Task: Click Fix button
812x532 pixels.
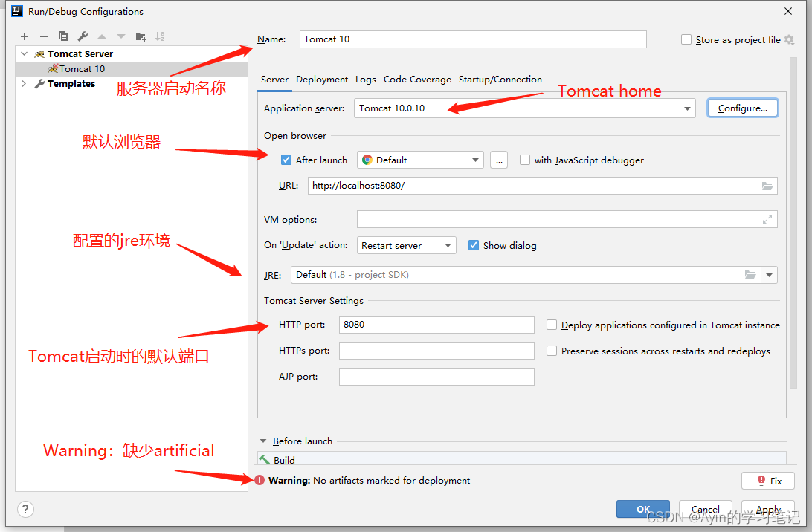Action: pyautogui.click(x=768, y=481)
